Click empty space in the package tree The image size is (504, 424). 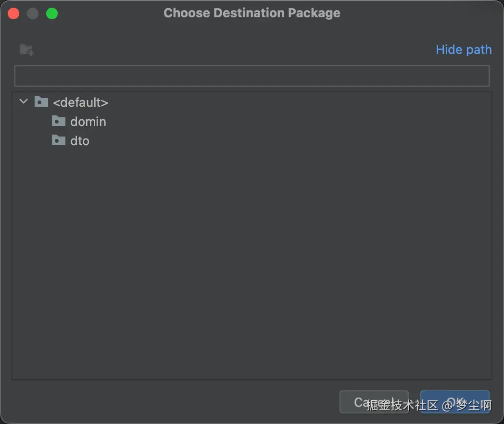(x=252, y=264)
